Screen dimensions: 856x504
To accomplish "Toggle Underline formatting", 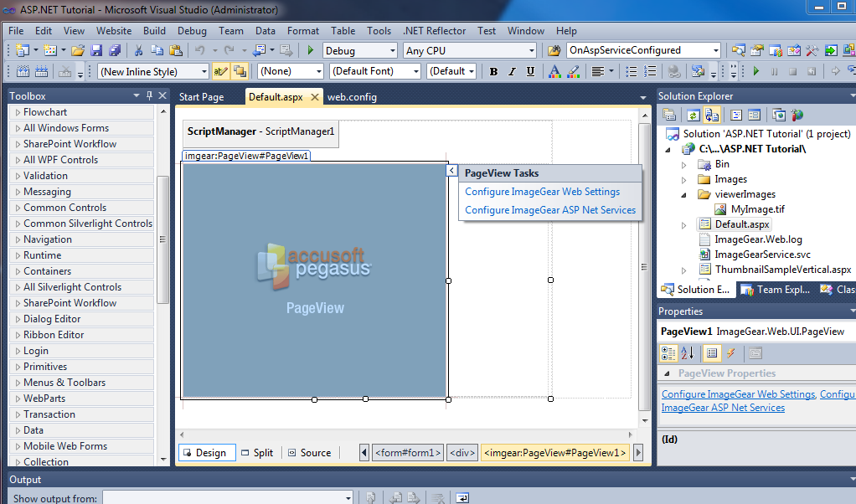I will (x=530, y=71).
